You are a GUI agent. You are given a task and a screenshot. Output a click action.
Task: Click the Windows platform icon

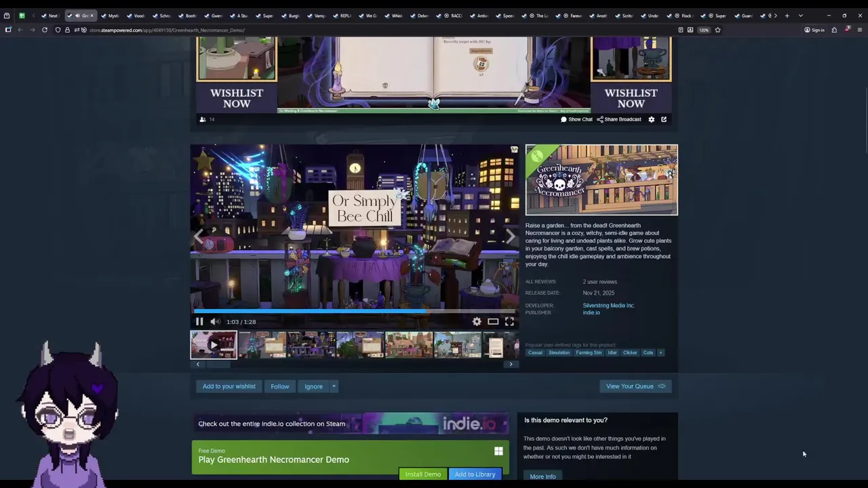[498, 451]
